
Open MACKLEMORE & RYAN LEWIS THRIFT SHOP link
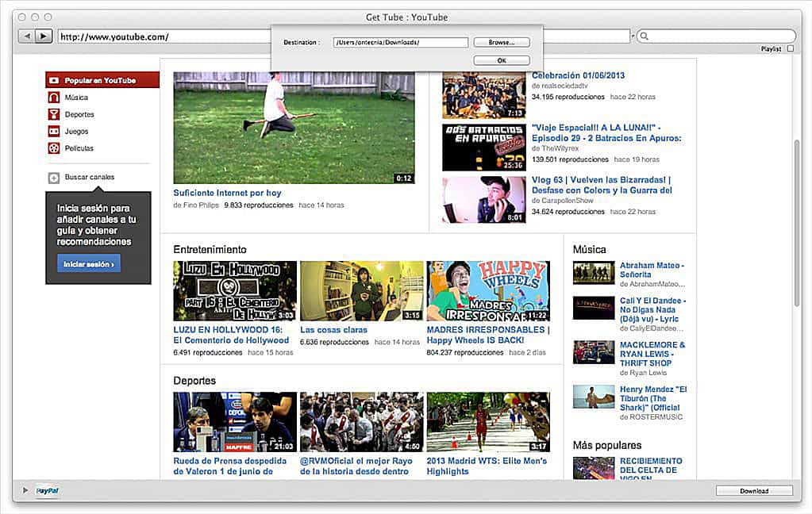(652, 354)
